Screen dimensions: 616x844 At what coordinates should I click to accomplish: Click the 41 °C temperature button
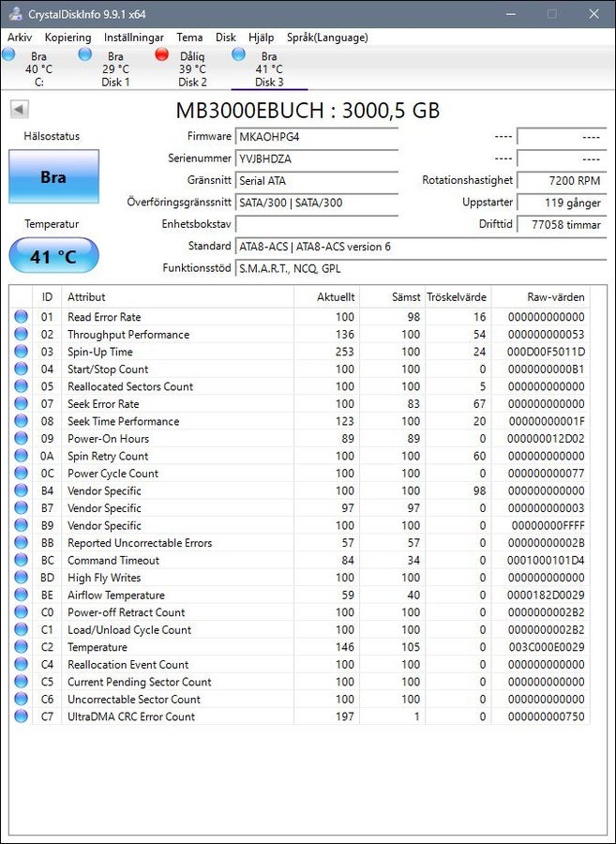(53, 256)
